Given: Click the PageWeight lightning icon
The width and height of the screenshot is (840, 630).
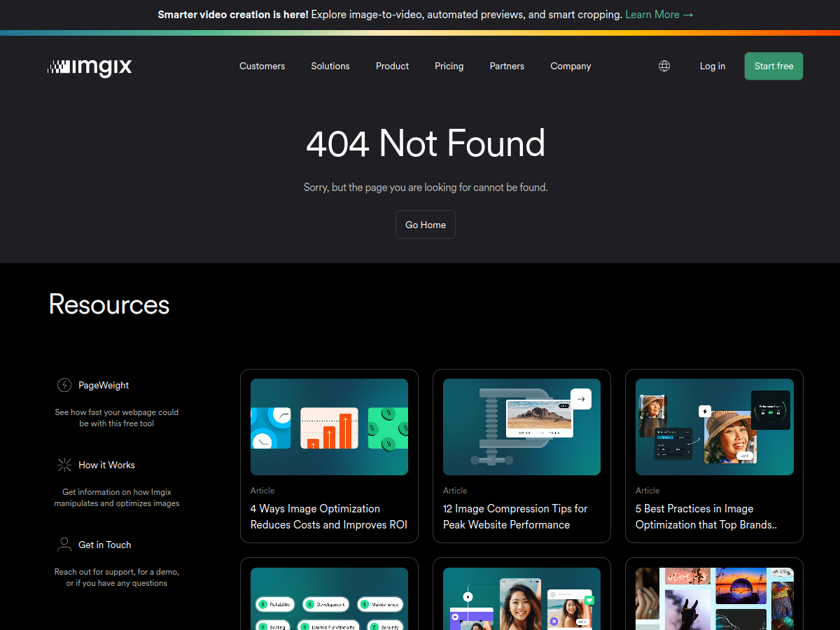Looking at the screenshot, I should pyautogui.click(x=64, y=385).
